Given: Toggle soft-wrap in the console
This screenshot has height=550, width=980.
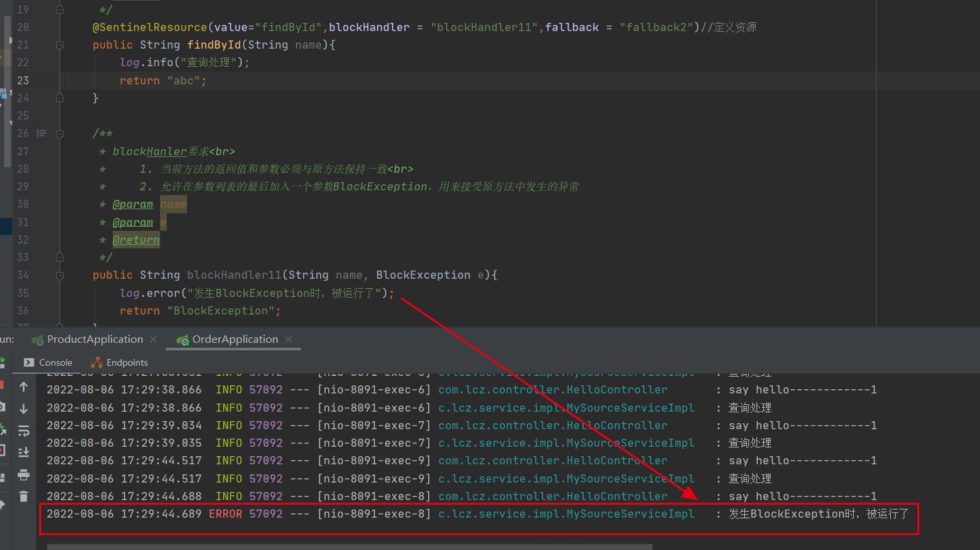Looking at the screenshot, I should (x=24, y=431).
